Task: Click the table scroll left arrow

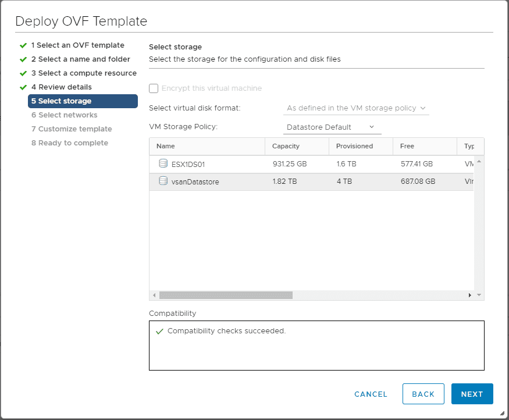Action: (154, 296)
